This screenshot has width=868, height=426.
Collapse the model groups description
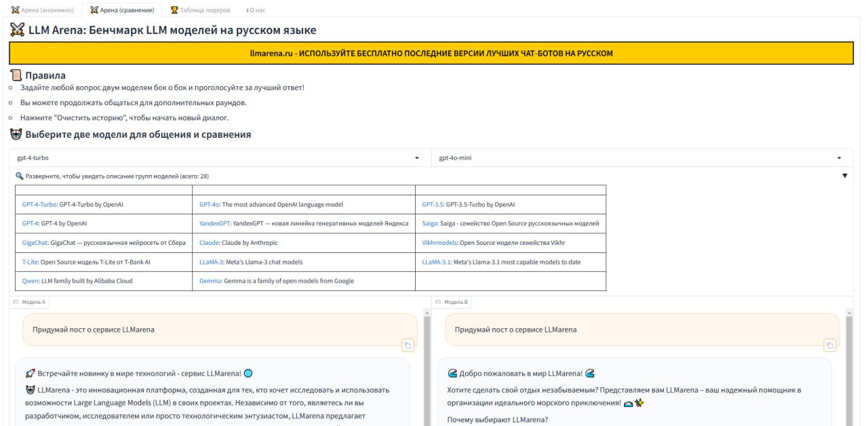431,176
